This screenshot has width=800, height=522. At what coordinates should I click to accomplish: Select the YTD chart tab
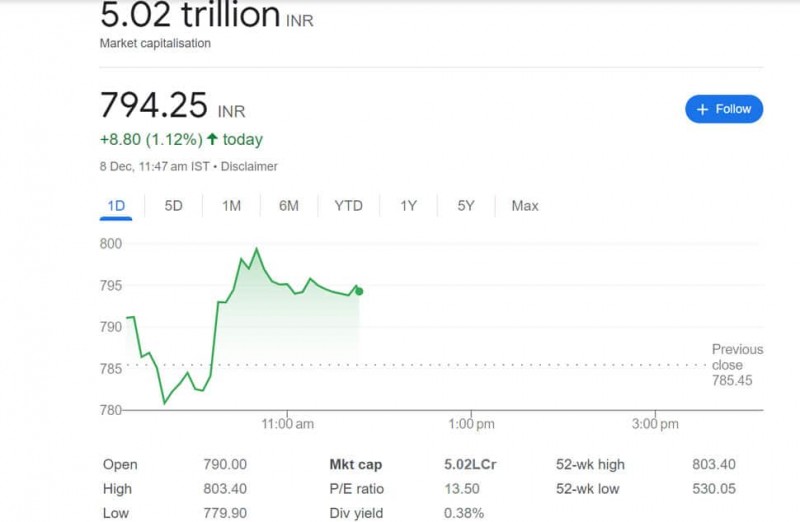pyautogui.click(x=348, y=206)
